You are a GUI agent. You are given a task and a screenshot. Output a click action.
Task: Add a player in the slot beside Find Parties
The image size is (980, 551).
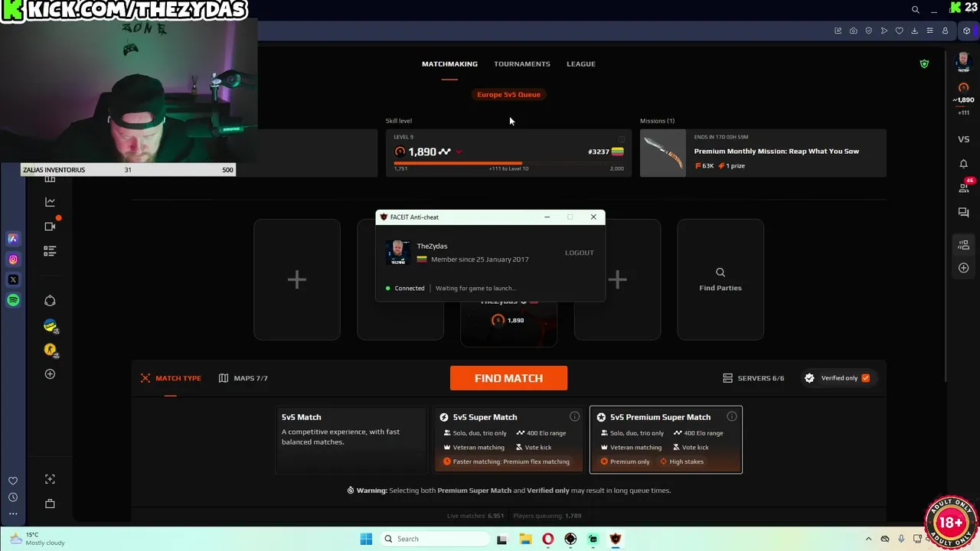[x=618, y=279]
